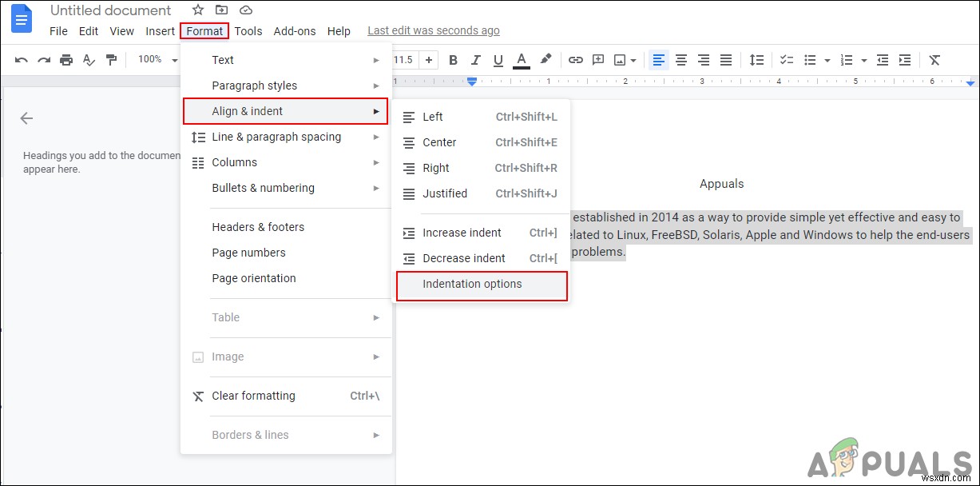
Task: Add a comment
Action: (598, 60)
